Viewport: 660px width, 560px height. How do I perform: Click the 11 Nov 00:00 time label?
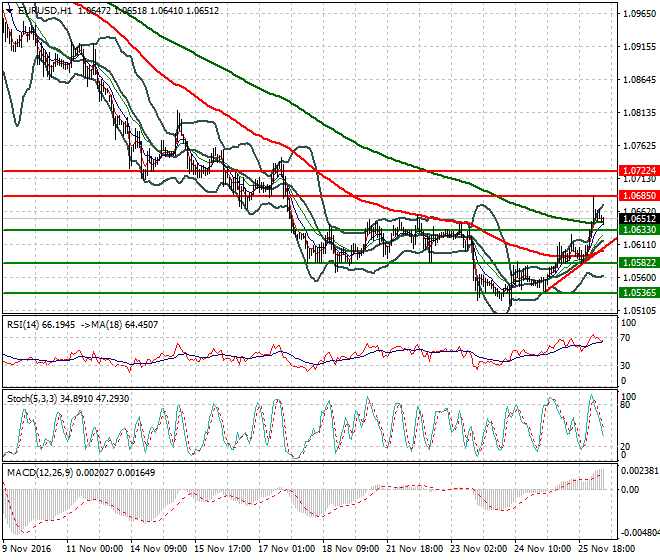pyautogui.click(x=95, y=549)
